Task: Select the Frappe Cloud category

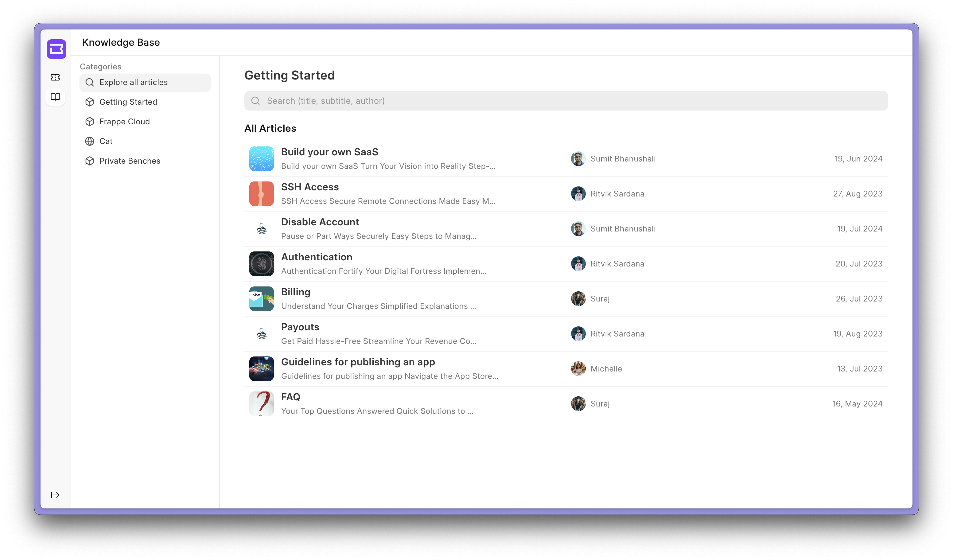Action: pos(125,121)
